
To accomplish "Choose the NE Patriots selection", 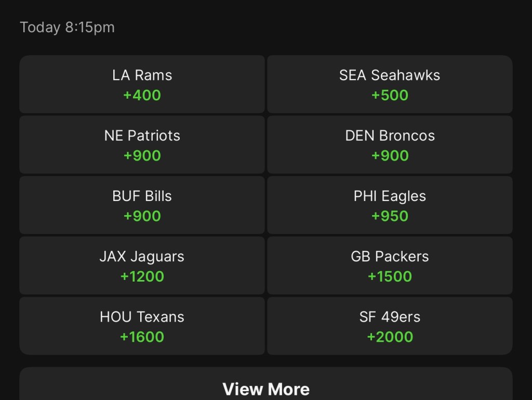I will click(142, 144).
